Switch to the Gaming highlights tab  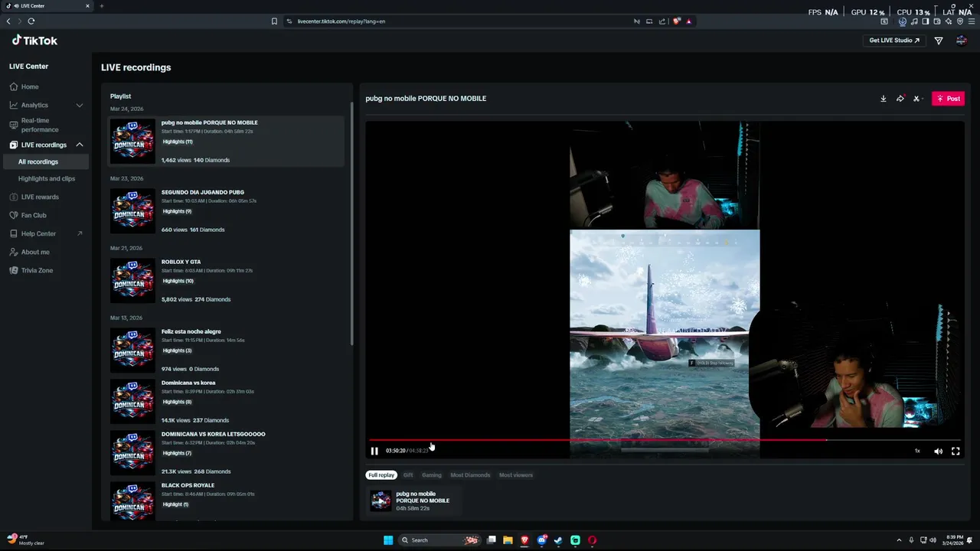[432, 475]
